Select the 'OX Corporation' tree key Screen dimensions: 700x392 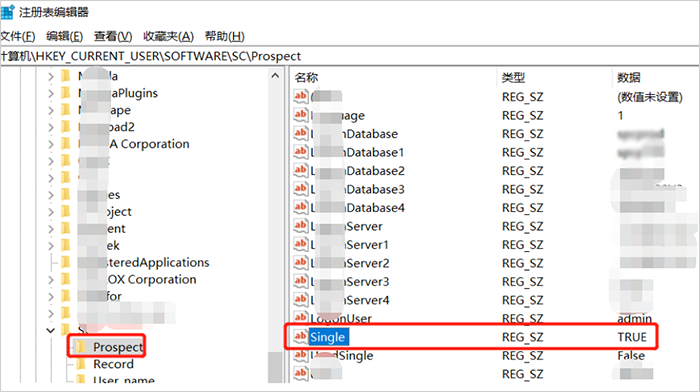[137, 279]
